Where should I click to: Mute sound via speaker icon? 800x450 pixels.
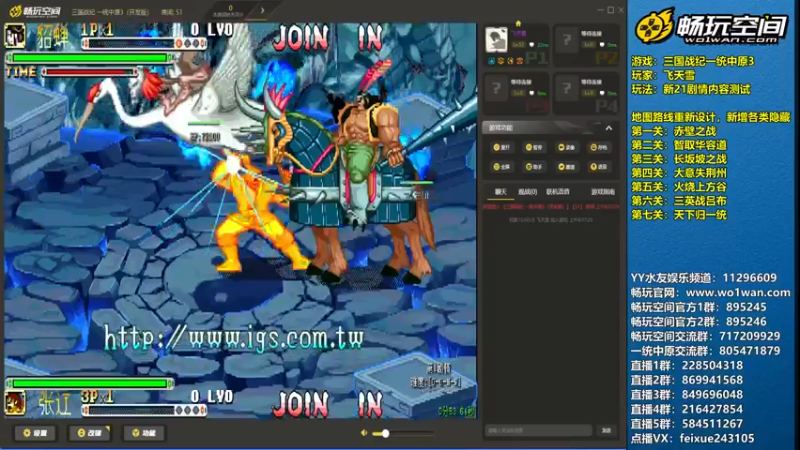364,433
